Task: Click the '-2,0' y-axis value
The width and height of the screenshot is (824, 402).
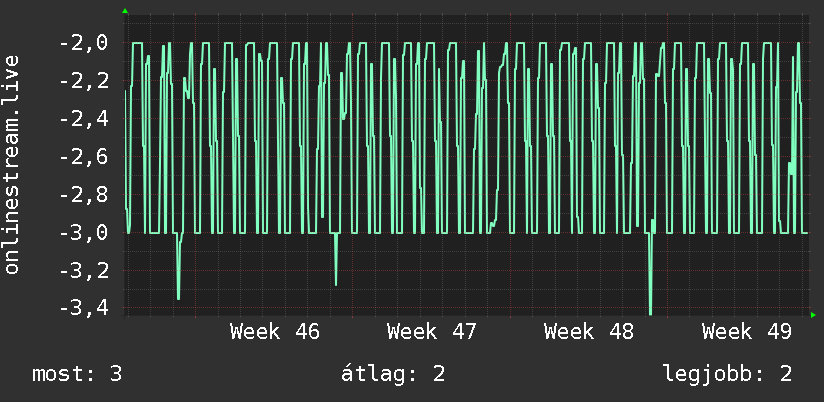Action: point(84,43)
